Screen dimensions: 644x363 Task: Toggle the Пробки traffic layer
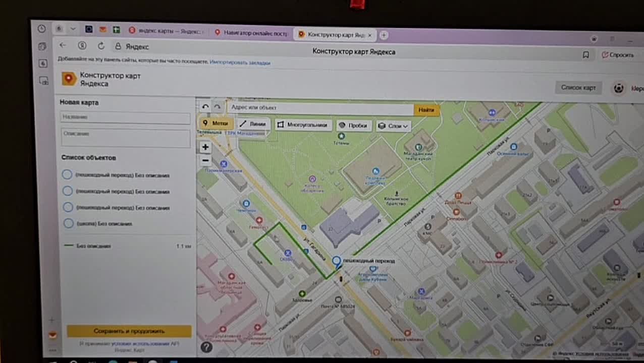[353, 126]
